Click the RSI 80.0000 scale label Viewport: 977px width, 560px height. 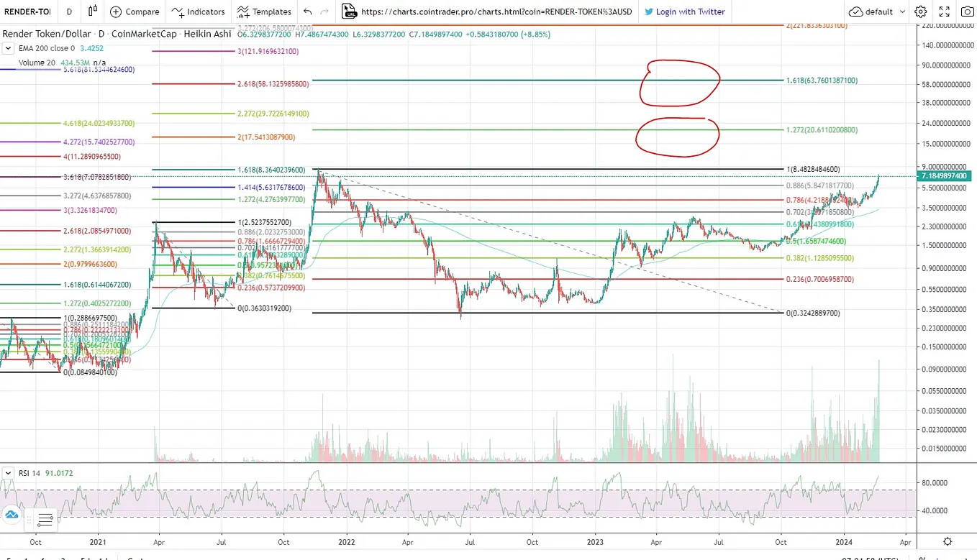(x=933, y=482)
